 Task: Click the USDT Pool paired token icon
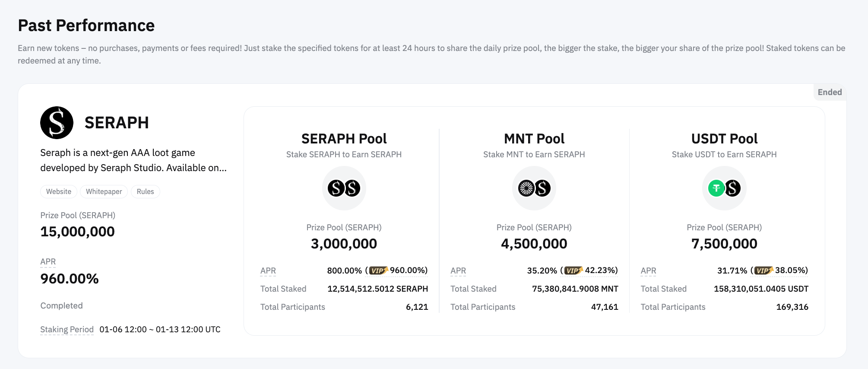pos(724,188)
